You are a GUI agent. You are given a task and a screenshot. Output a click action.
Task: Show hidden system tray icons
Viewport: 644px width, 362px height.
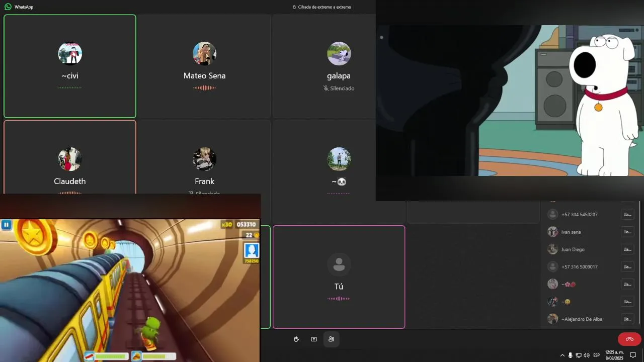562,355
